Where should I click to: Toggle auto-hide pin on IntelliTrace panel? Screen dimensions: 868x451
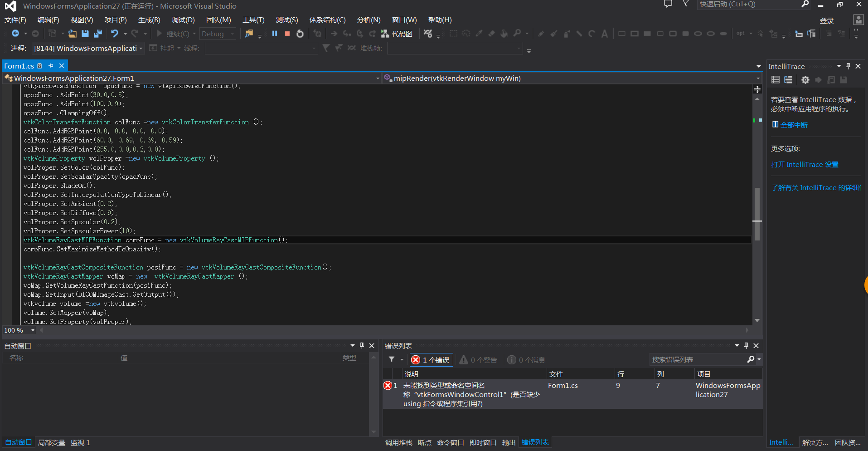(848, 66)
